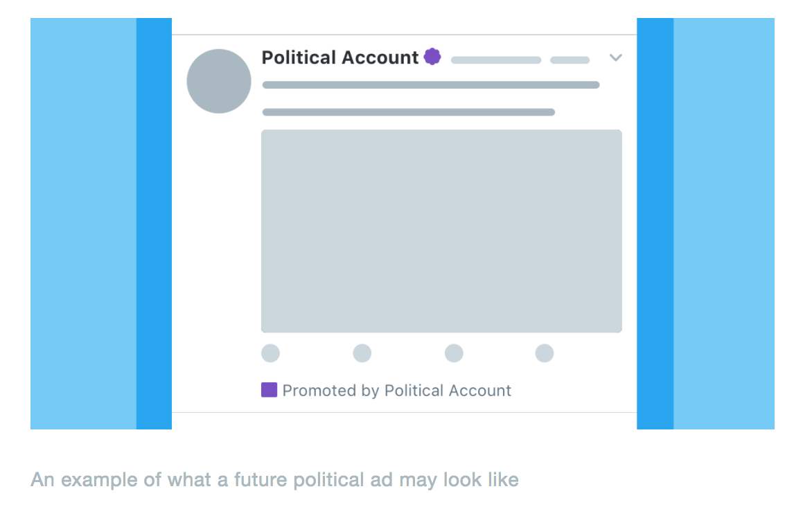Click the purple square promoted icon
812x525 pixels.
pyautogui.click(x=269, y=390)
